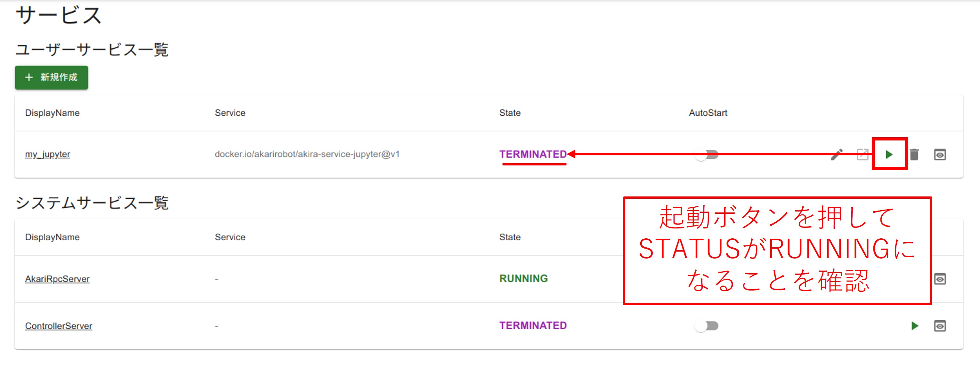980x367 pixels.
Task: Click my_jupyter's open-in-new-window icon
Action: pos(862,155)
